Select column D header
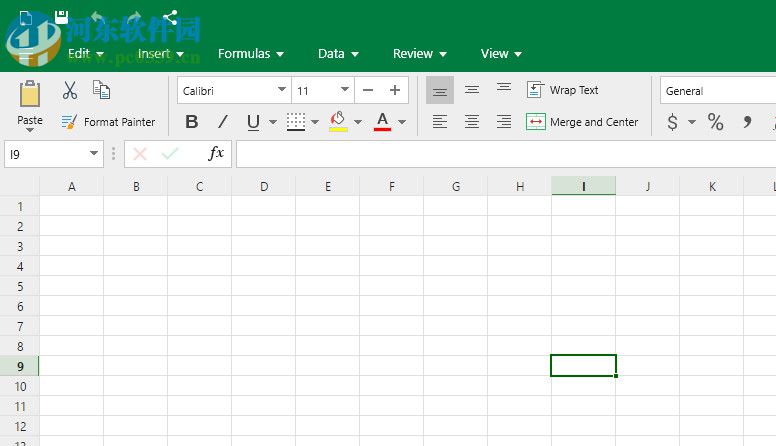This screenshot has height=446, width=776. (x=264, y=187)
